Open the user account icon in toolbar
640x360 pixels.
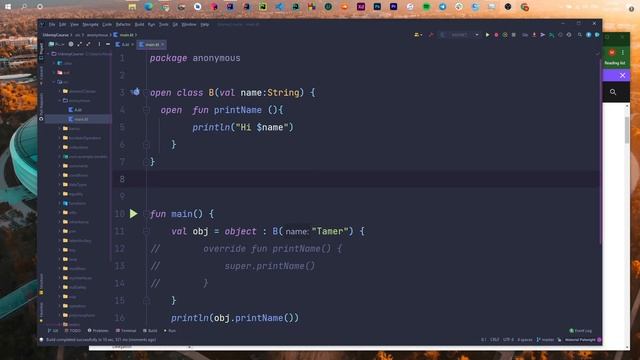(x=418, y=35)
